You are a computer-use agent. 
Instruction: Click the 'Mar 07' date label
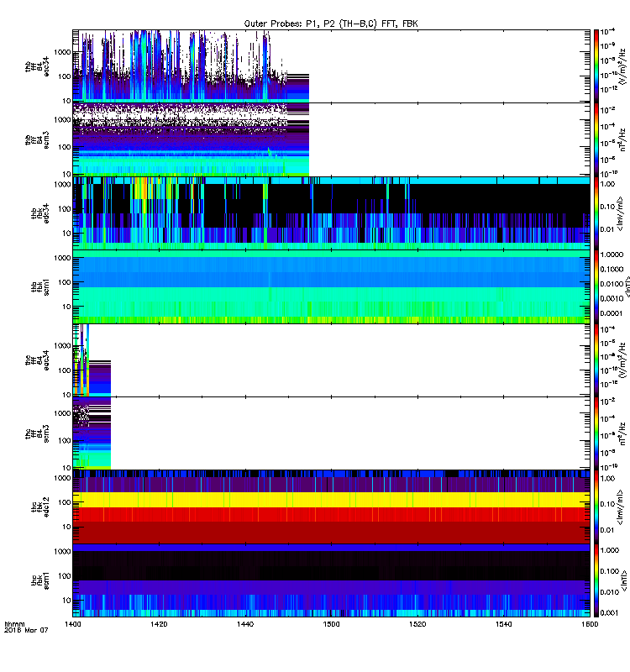tap(39, 630)
